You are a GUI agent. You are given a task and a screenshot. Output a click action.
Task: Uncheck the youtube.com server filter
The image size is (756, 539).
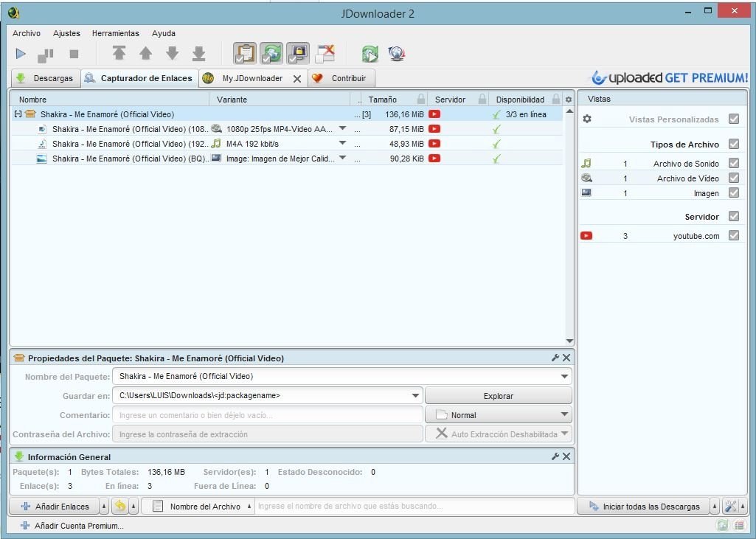(x=734, y=235)
